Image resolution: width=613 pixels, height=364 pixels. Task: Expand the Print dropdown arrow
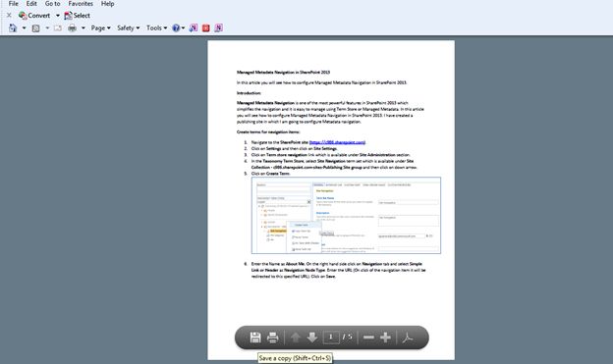coord(83,28)
